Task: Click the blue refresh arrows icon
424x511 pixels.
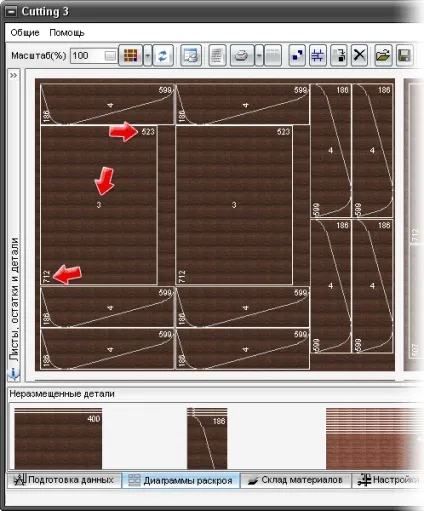Action: click(163, 55)
